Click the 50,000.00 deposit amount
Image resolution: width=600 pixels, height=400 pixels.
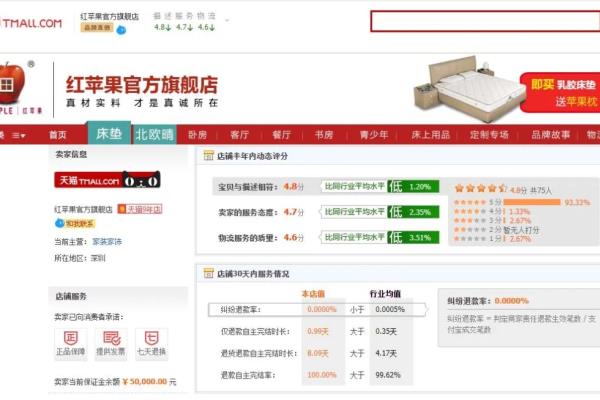[145, 381]
